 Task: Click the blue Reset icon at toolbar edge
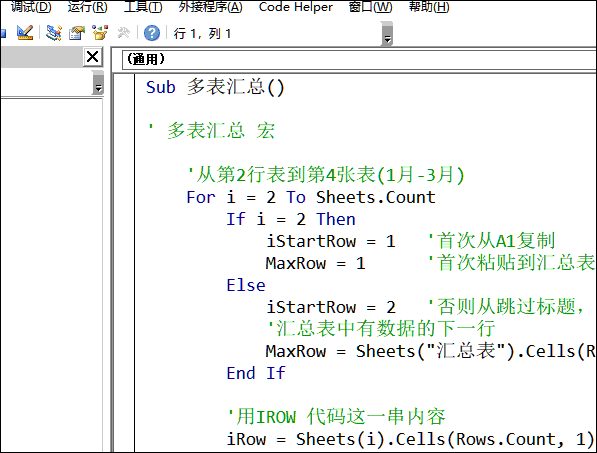(3, 33)
